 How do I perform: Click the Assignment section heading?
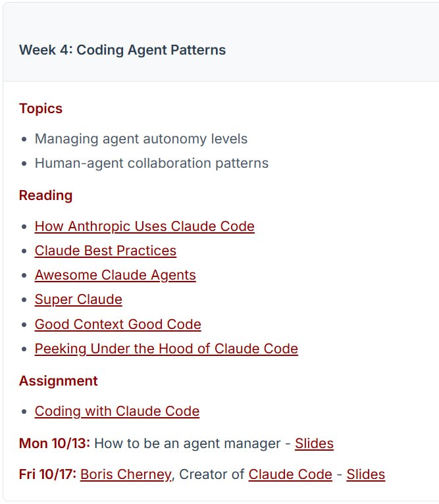point(58,381)
